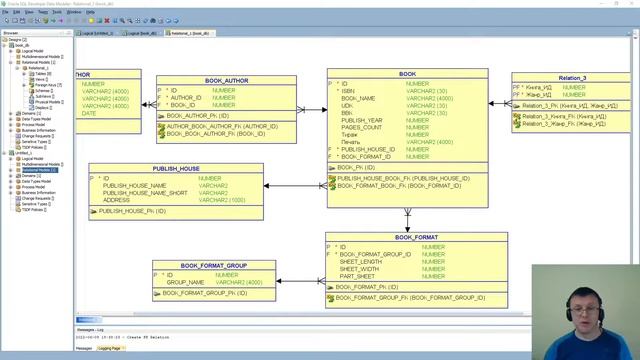Click key icon beside BOOK_AUTHOR_PK (ID)
Image resolution: width=640 pixels, height=360 pixels.
click(161, 116)
